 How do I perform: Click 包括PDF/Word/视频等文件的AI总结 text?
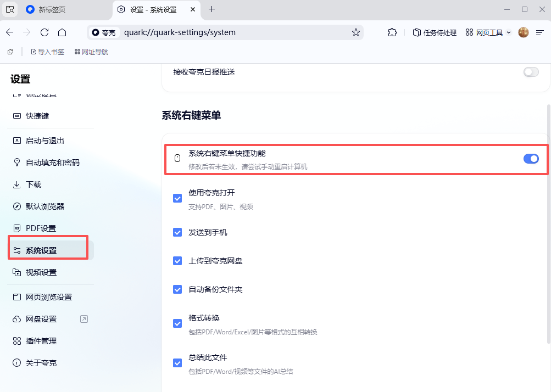pyautogui.click(x=241, y=372)
